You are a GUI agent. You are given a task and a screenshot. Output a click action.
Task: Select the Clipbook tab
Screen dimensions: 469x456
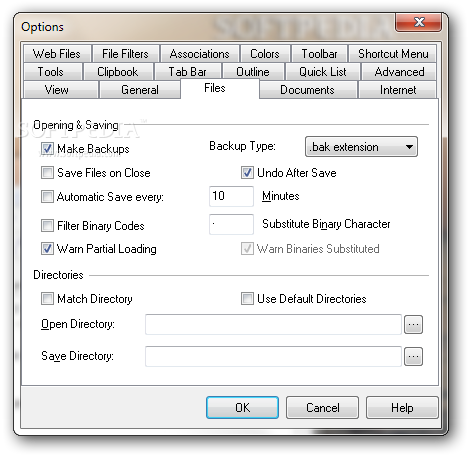point(118,72)
